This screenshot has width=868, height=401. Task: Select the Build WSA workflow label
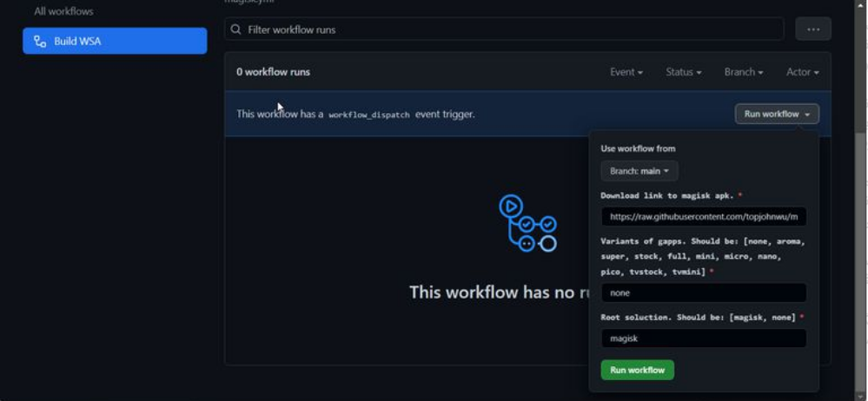(x=77, y=41)
